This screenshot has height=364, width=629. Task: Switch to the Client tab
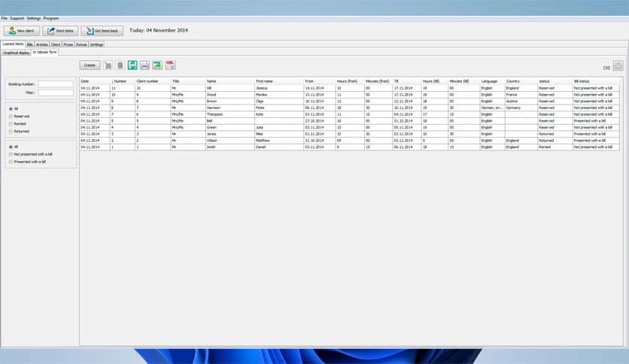[x=56, y=44]
